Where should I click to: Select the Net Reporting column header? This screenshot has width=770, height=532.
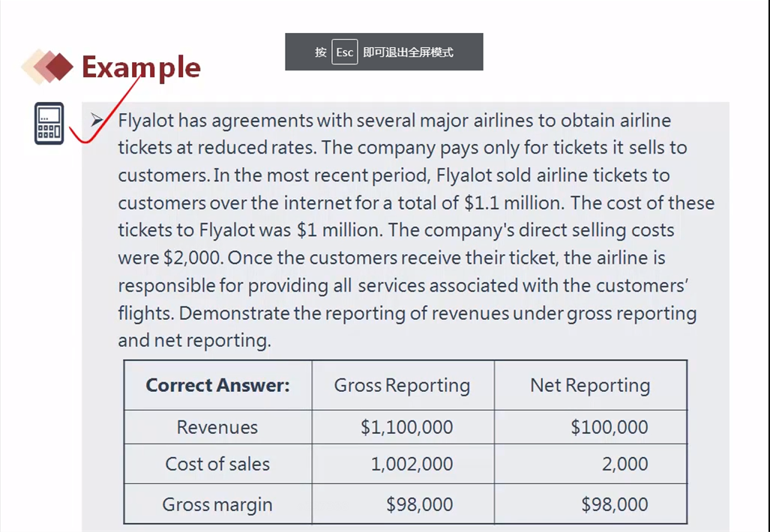[x=590, y=385]
